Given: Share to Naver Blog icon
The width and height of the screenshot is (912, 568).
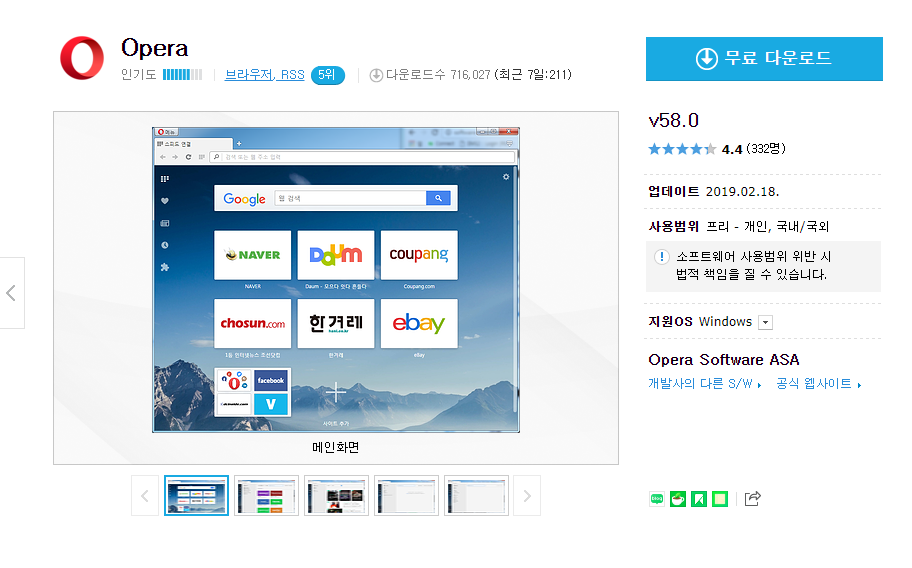Looking at the screenshot, I should tap(657, 499).
